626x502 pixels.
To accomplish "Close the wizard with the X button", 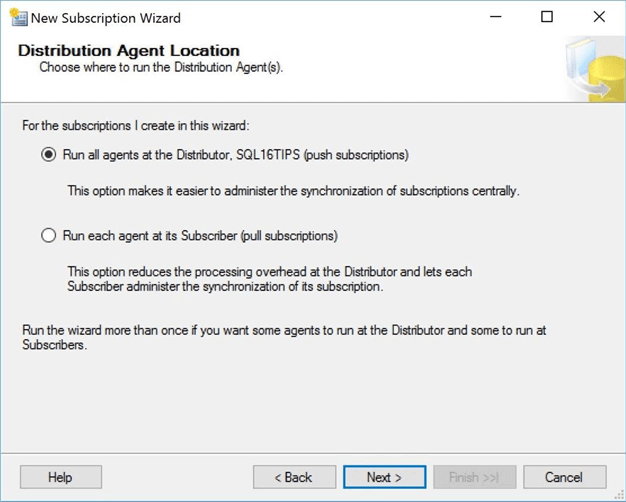I will 599,17.
